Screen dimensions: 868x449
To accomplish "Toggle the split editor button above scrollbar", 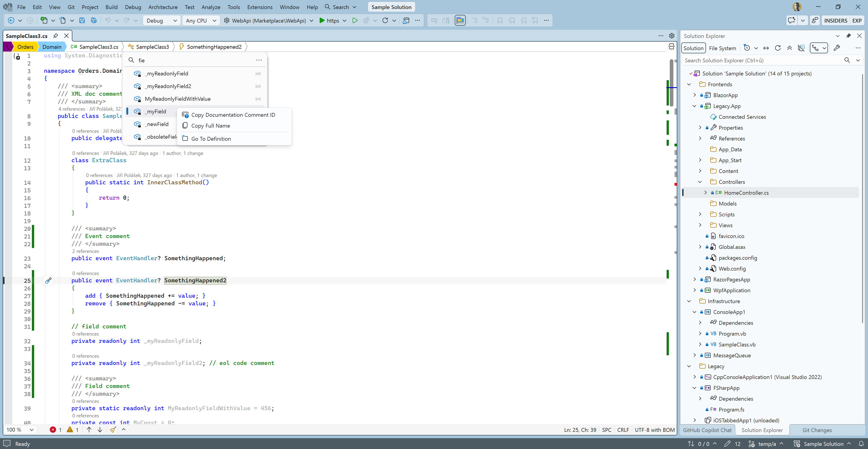I will (x=671, y=47).
